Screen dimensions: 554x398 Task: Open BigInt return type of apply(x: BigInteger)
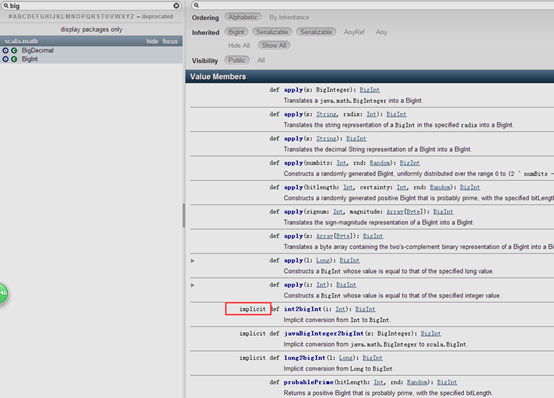click(x=370, y=90)
